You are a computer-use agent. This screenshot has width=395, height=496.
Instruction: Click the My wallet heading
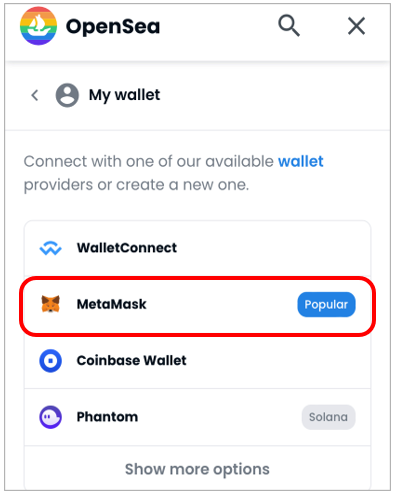click(124, 95)
